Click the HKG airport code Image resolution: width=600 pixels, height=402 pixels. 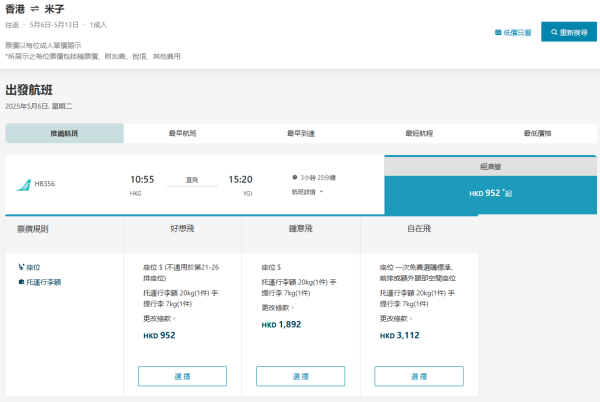click(135, 194)
